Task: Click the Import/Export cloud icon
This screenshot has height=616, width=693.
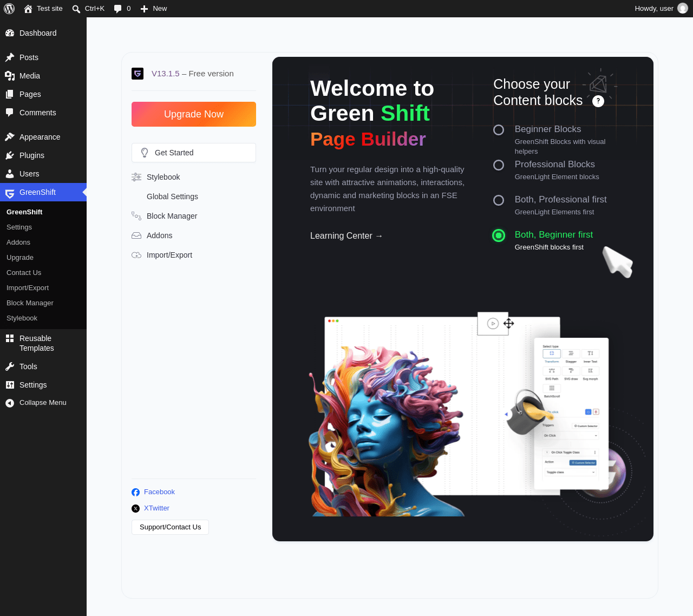Action: coord(136,255)
